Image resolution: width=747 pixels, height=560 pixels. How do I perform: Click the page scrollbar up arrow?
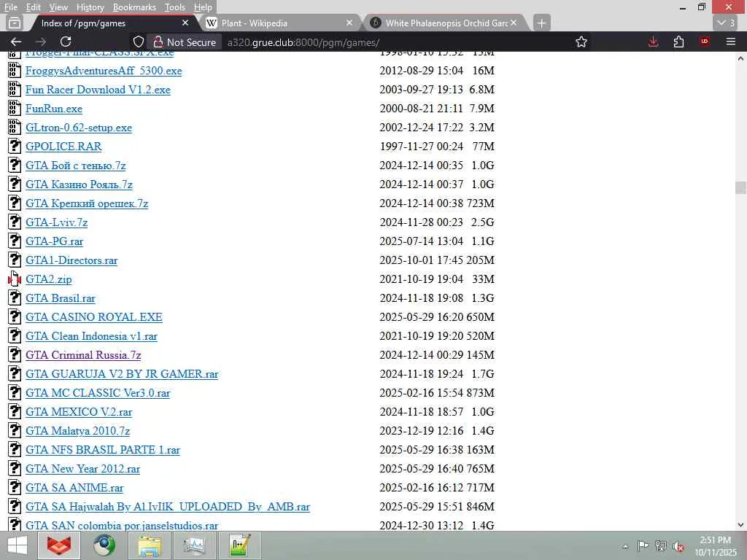740,58
